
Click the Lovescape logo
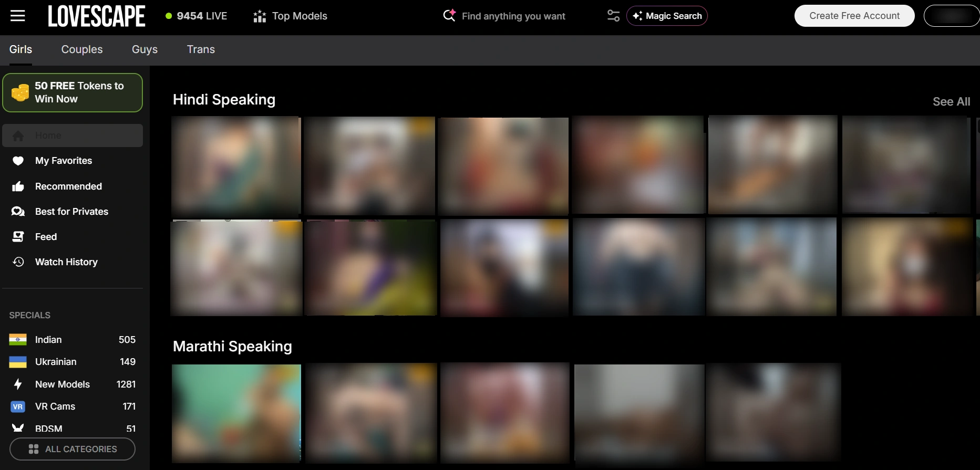point(97,16)
